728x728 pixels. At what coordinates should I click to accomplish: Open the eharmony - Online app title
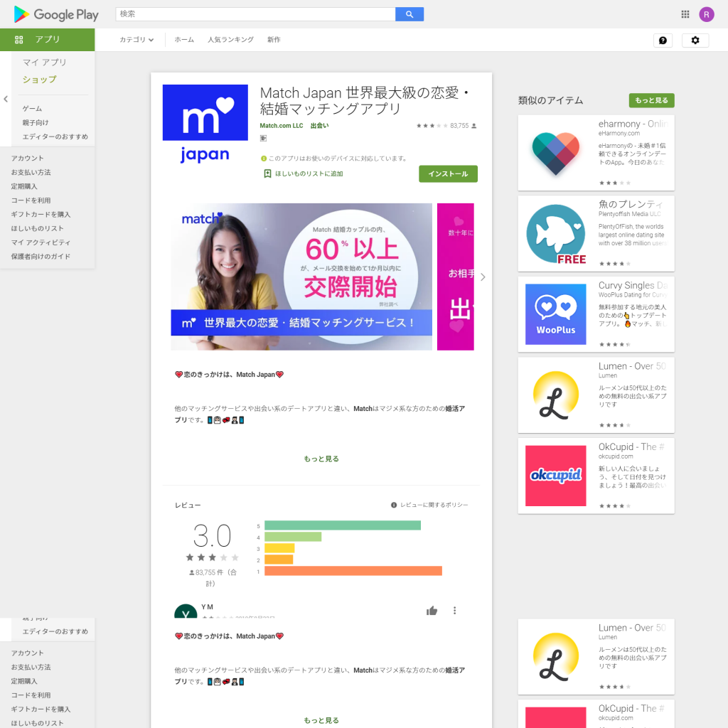coord(633,124)
